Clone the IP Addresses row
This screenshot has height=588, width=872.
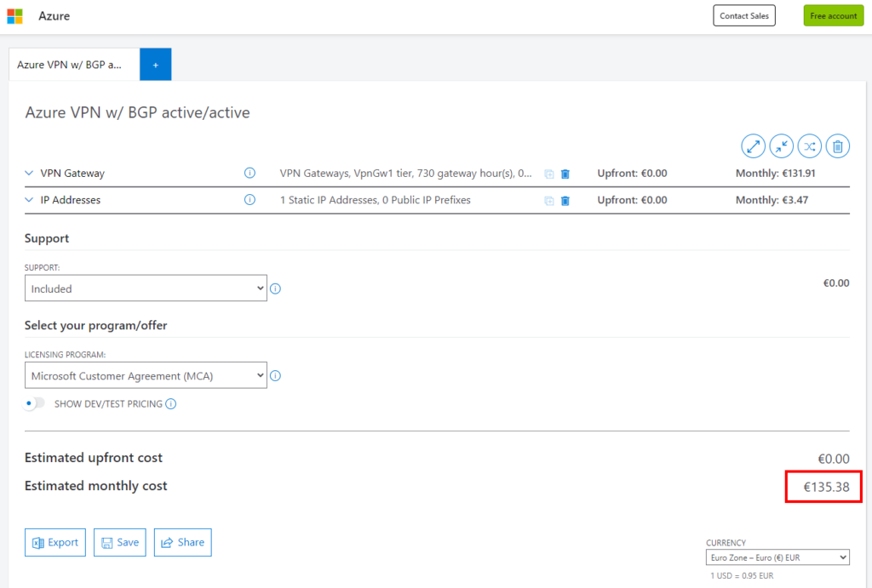(x=549, y=201)
